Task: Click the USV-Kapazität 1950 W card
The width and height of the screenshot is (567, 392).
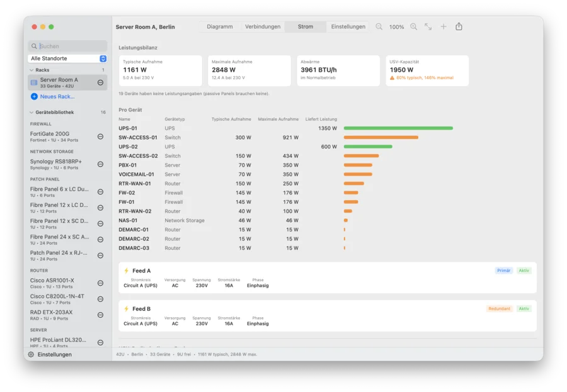Action: [427, 70]
